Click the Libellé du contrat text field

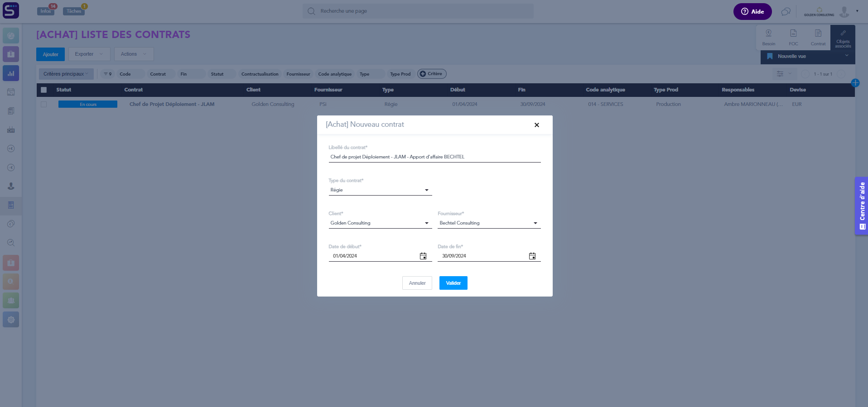435,157
